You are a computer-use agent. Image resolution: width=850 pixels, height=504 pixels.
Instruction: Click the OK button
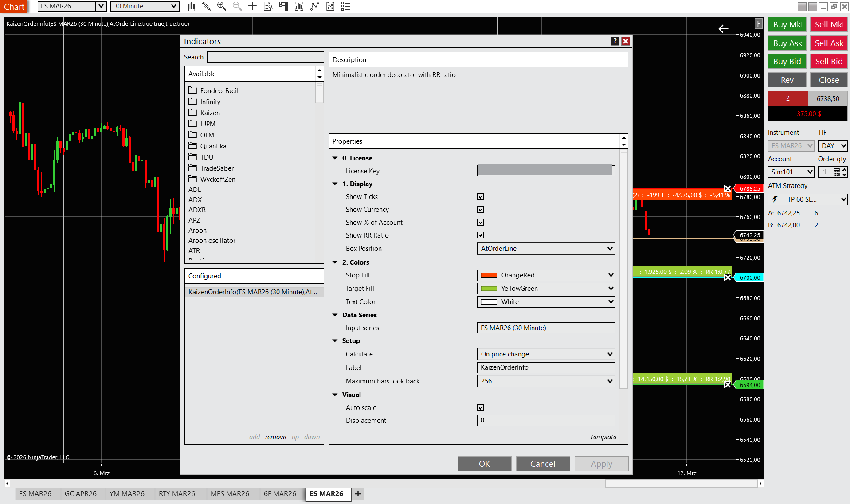[484, 464]
